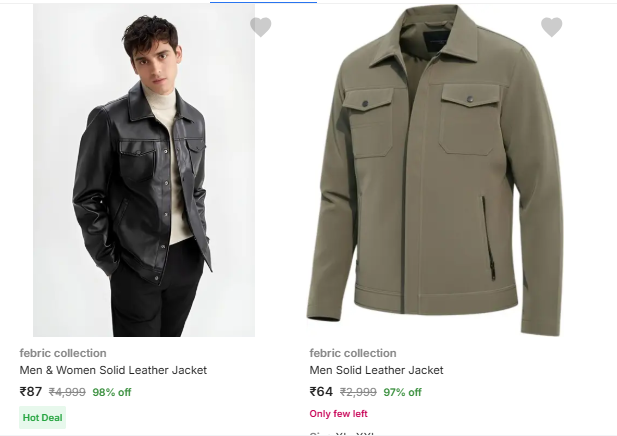Click febric collection brand above Men & Women jacket
This screenshot has width=617, height=436.
click(63, 353)
